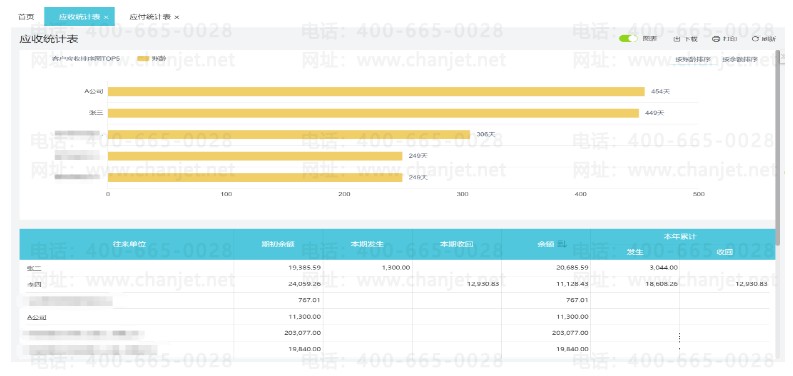Screen dimensions: 793x376
Task: Close the 应付统计表 tab
Action: [x=177, y=17]
